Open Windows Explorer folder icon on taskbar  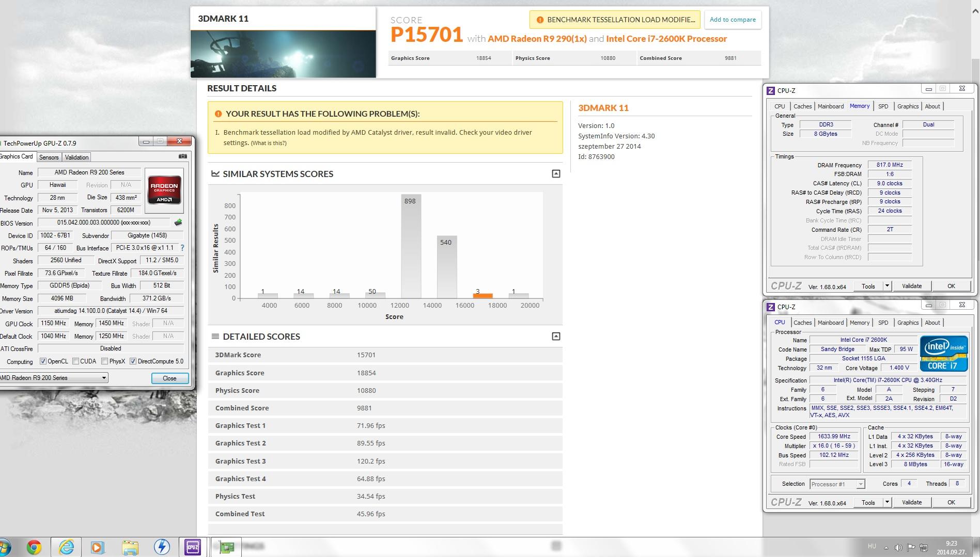click(x=130, y=547)
